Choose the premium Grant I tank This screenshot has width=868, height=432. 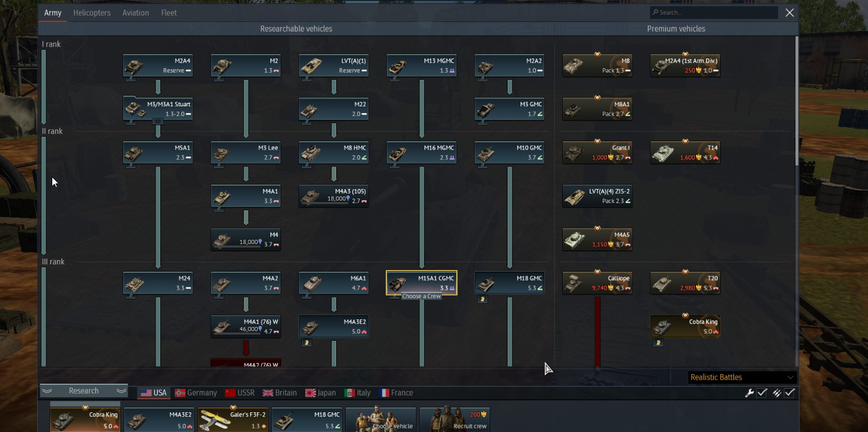(x=597, y=153)
